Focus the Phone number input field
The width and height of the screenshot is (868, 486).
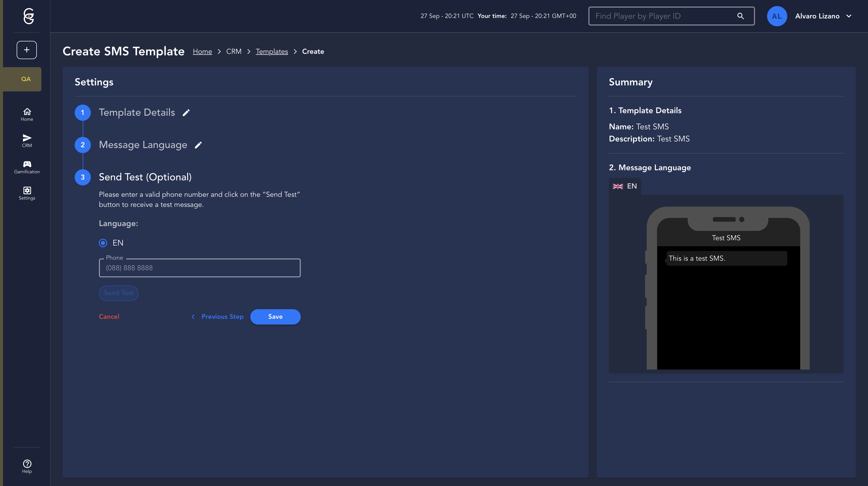tap(200, 268)
